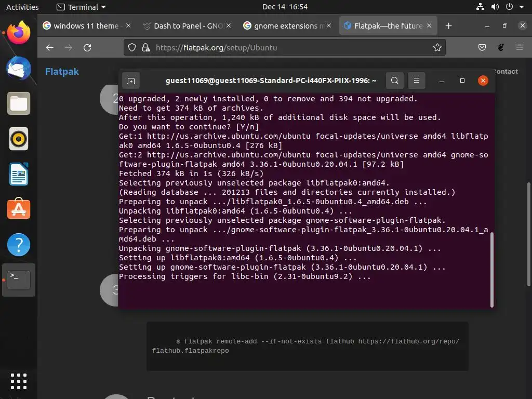
Task: Close the Flatpak tab
Action: click(x=429, y=26)
